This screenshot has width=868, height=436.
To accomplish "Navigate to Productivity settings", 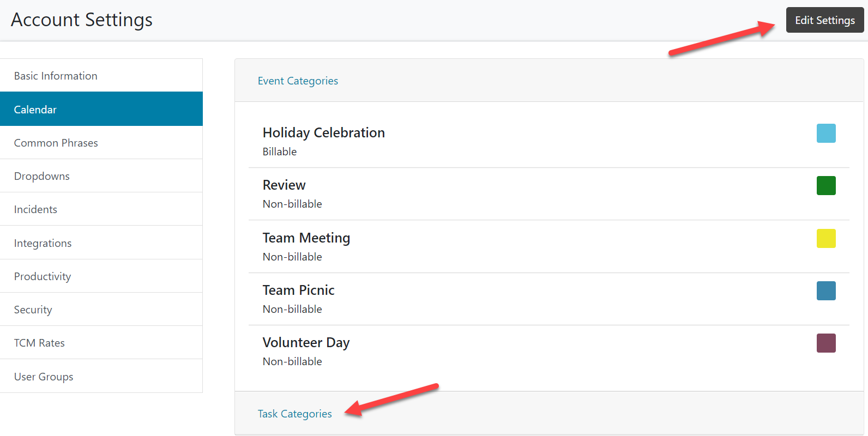I will (43, 276).
